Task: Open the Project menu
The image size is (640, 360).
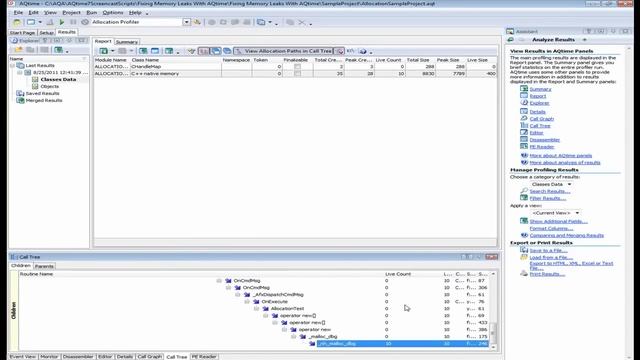Action: (x=71, y=13)
